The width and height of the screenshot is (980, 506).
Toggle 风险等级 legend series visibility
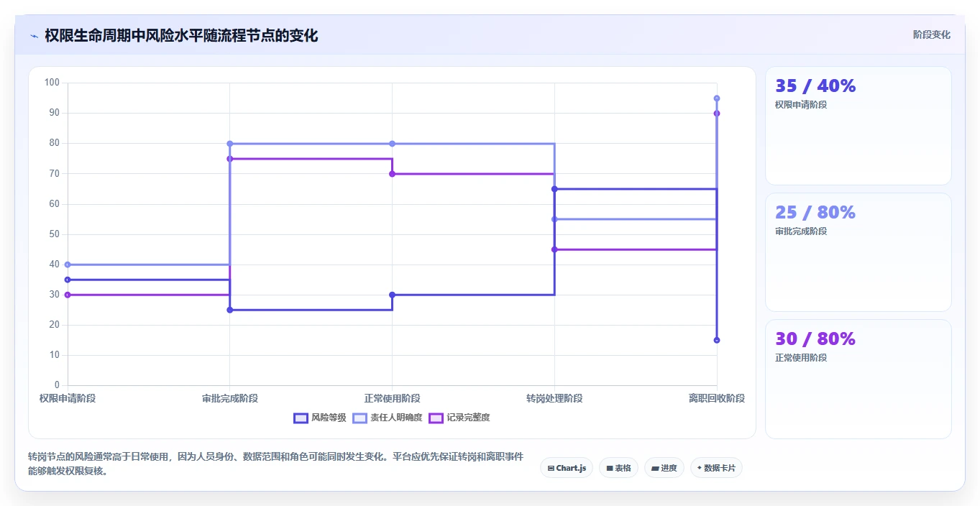coord(320,418)
